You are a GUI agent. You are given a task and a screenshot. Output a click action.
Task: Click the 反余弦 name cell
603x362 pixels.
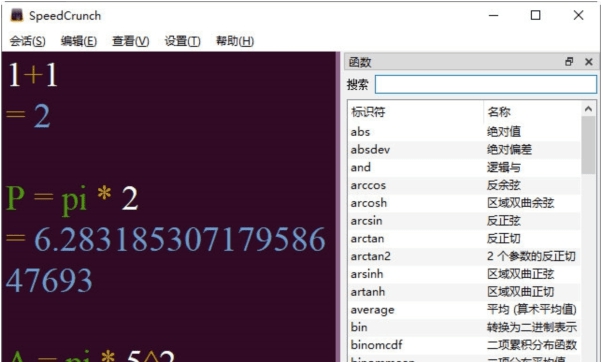[x=504, y=185]
